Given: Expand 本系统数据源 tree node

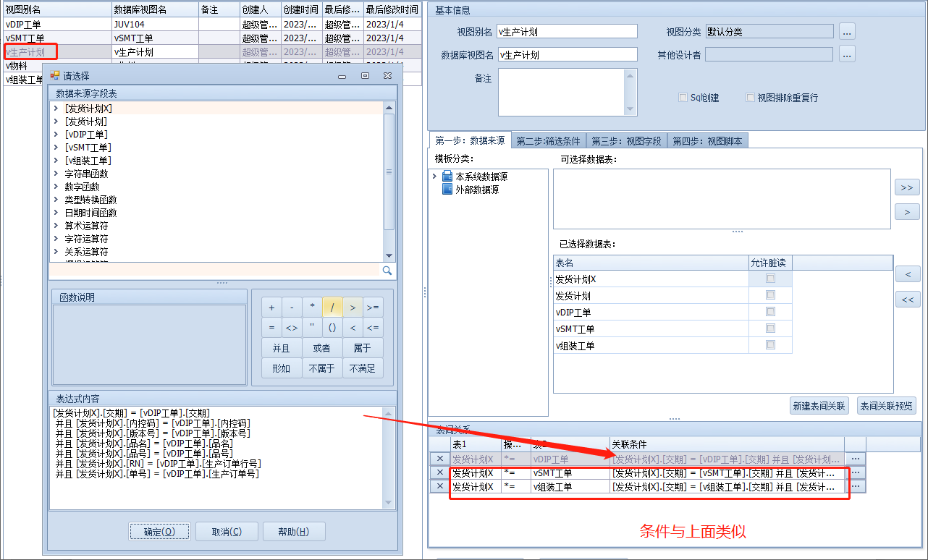Looking at the screenshot, I should (434, 177).
